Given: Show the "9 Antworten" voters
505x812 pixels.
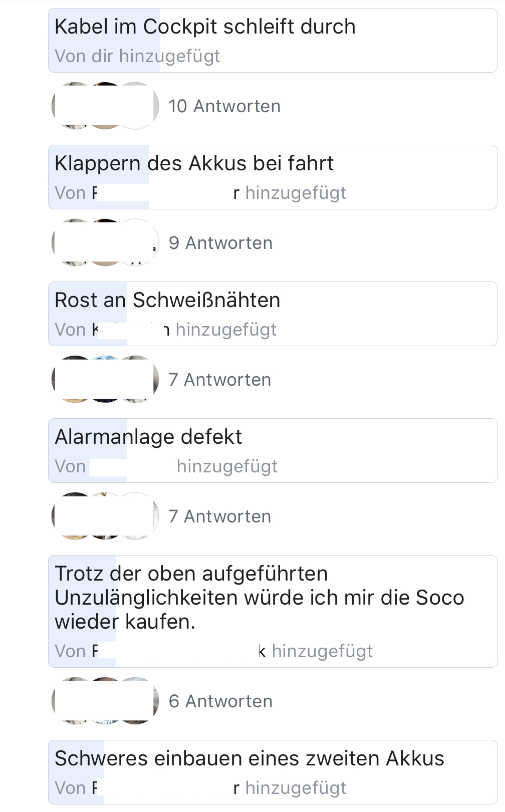Looking at the screenshot, I should 220,243.
